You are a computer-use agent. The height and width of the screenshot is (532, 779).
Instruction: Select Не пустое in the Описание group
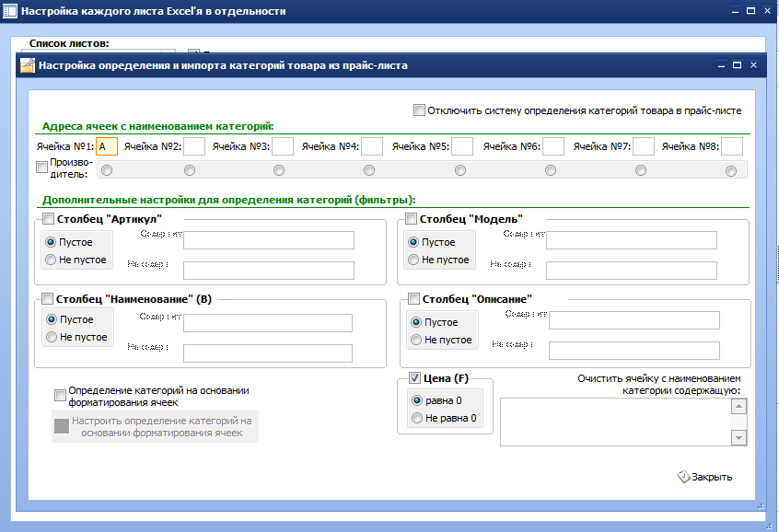[416, 340]
